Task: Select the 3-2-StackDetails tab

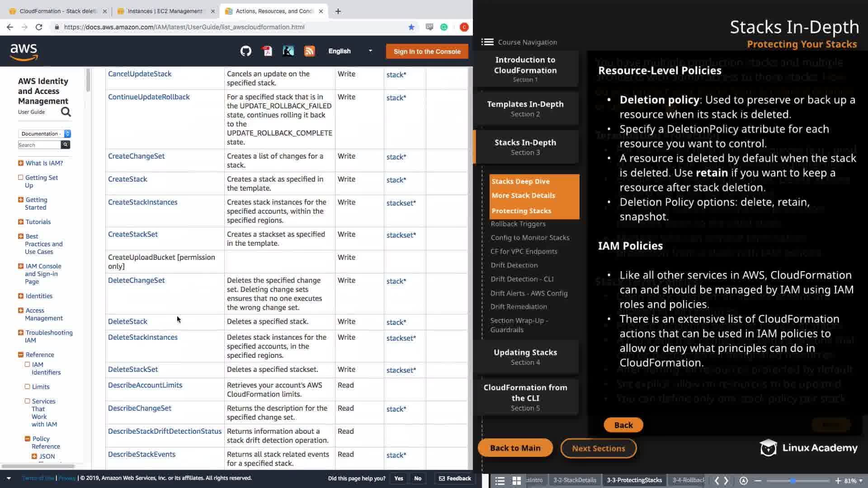Action: tap(575, 480)
